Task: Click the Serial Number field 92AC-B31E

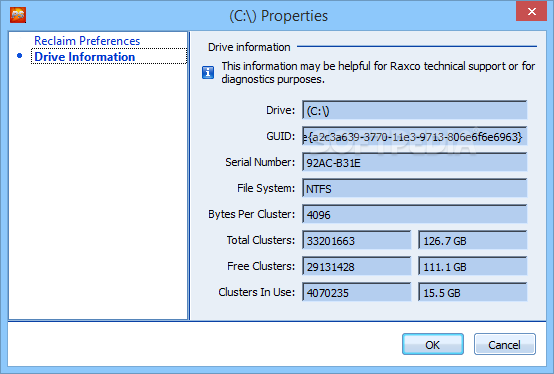Action: (x=414, y=162)
